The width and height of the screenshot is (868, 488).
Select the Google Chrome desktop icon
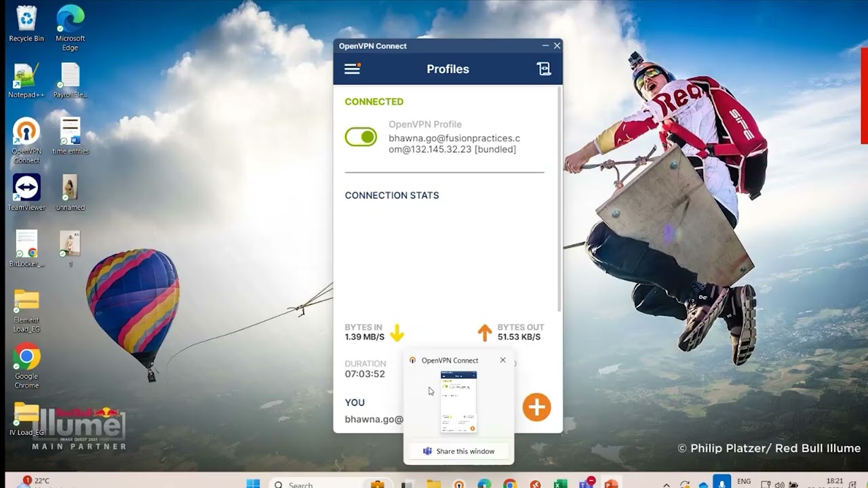[26, 367]
